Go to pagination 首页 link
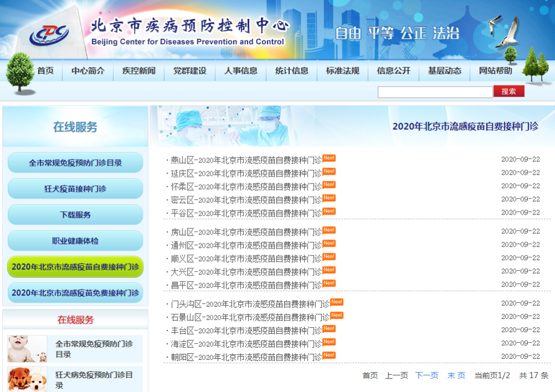Image resolution: width=555 pixels, height=392 pixels. click(x=370, y=375)
